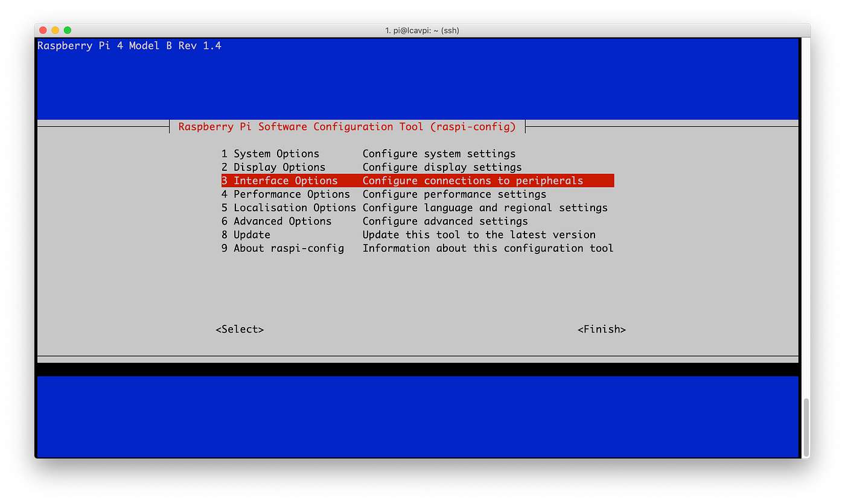Image resolution: width=845 pixels, height=504 pixels.
Task: Click the ssh session title bar
Action: click(422, 30)
